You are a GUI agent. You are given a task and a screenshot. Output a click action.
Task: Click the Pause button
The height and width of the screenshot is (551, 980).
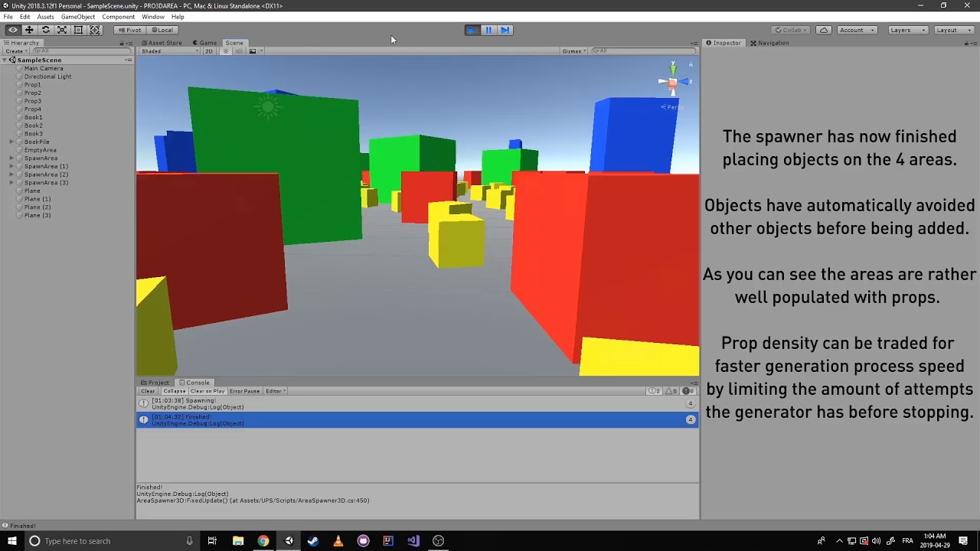(x=488, y=30)
